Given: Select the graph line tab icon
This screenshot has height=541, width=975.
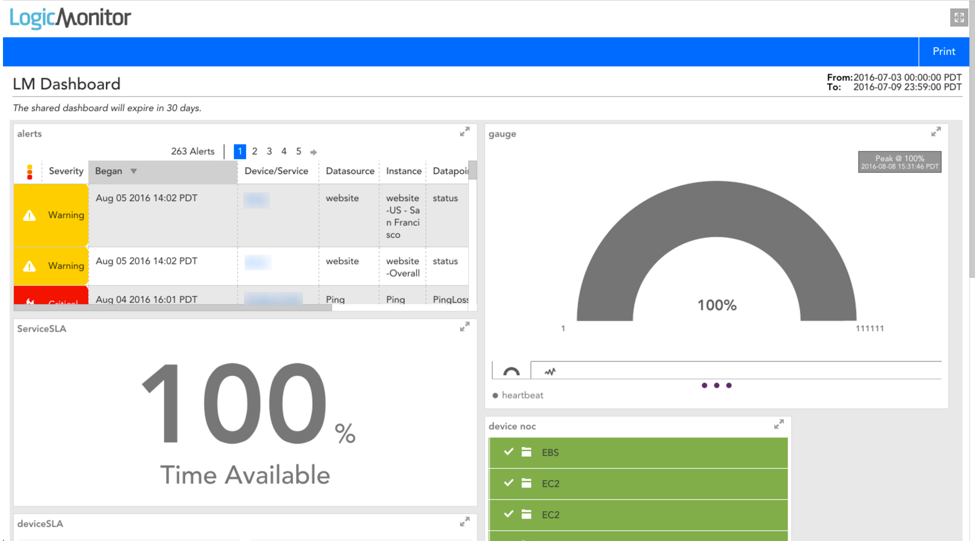Looking at the screenshot, I should 550,371.
